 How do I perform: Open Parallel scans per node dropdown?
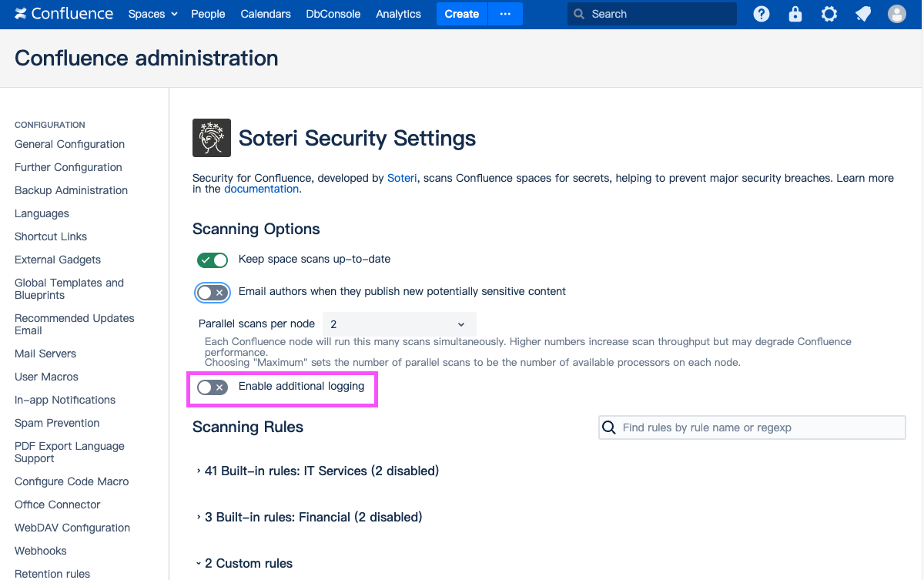399,324
